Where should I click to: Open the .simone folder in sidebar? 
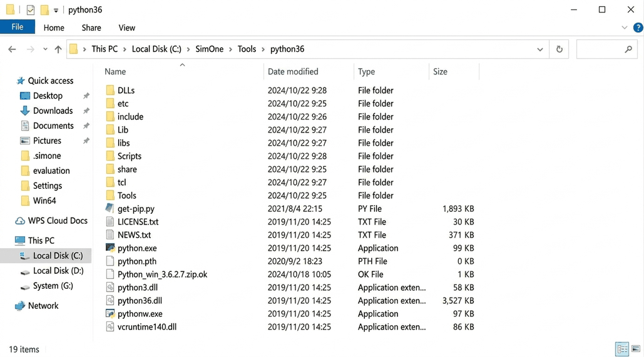click(47, 156)
